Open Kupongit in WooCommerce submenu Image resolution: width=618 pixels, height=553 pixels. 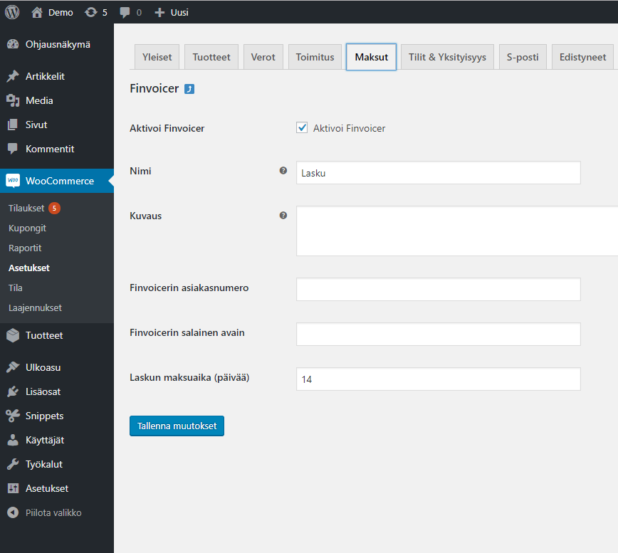click(27, 228)
